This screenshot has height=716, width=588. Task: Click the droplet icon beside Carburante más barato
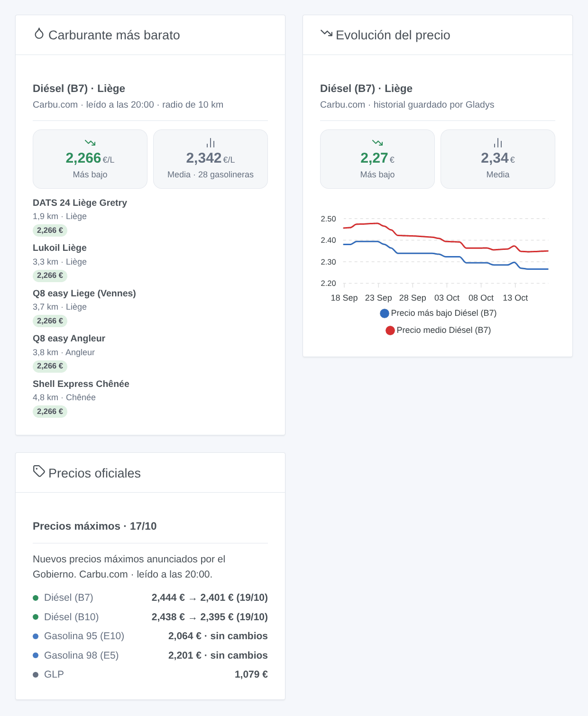[x=39, y=34]
